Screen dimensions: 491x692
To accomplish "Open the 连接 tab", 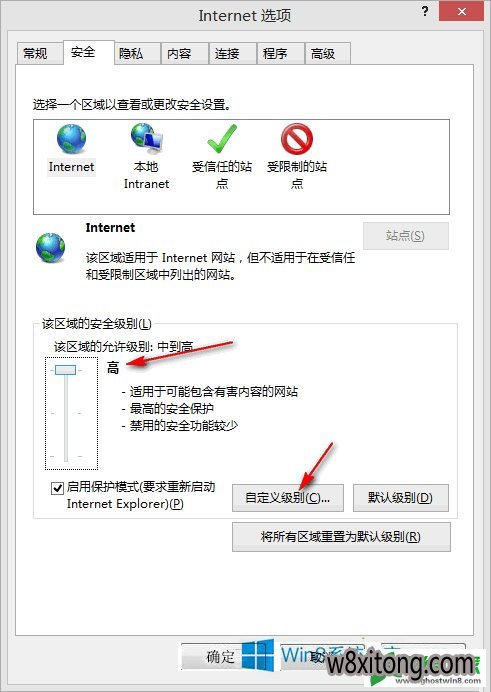I will click(x=227, y=54).
